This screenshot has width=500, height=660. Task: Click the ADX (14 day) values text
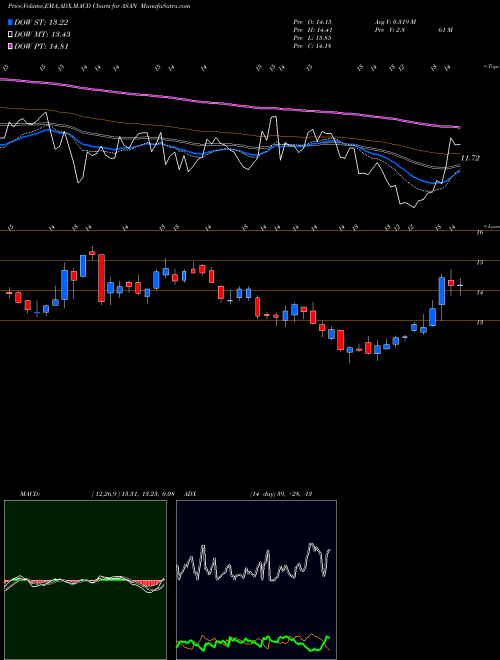(280, 494)
